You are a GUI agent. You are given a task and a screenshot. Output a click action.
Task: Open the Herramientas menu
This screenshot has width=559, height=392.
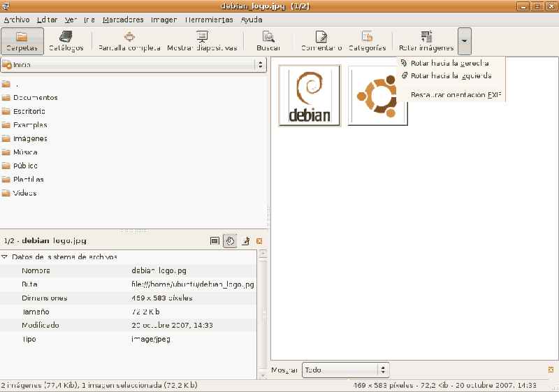tap(209, 20)
